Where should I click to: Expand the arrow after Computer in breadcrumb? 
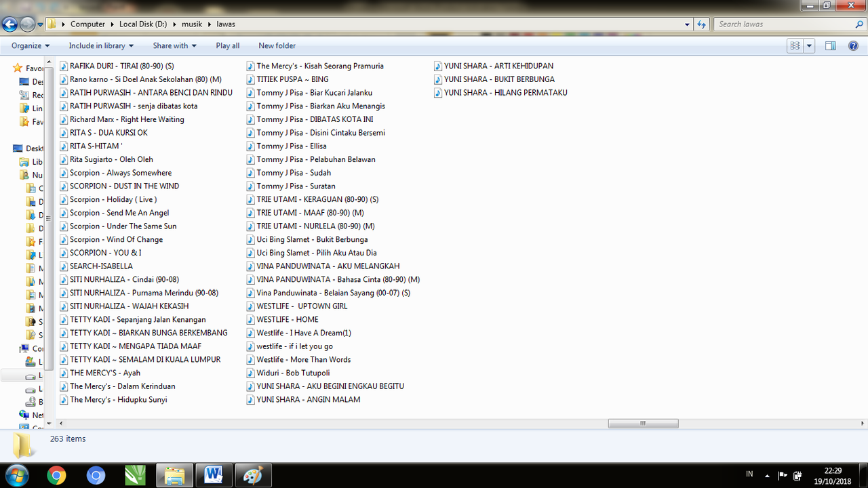(113, 24)
